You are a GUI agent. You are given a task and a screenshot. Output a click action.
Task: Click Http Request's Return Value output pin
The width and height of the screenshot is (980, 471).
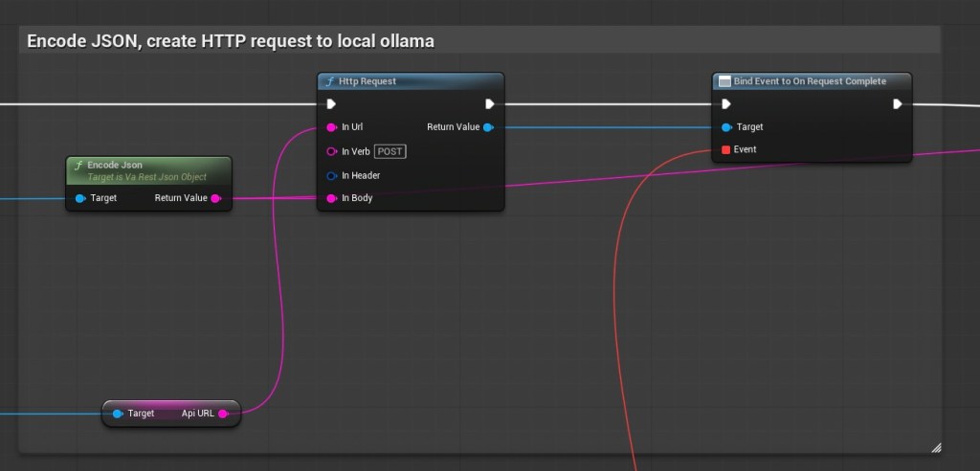click(x=488, y=126)
